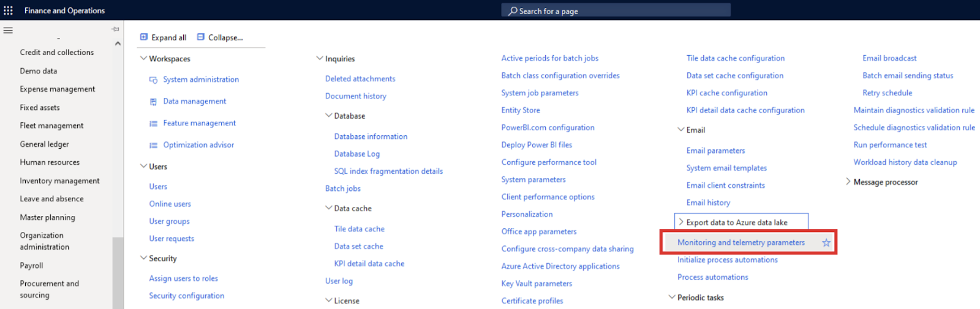This screenshot has height=309, width=980.
Task: Open Initialize process automations link
Action: coord(728,260)
